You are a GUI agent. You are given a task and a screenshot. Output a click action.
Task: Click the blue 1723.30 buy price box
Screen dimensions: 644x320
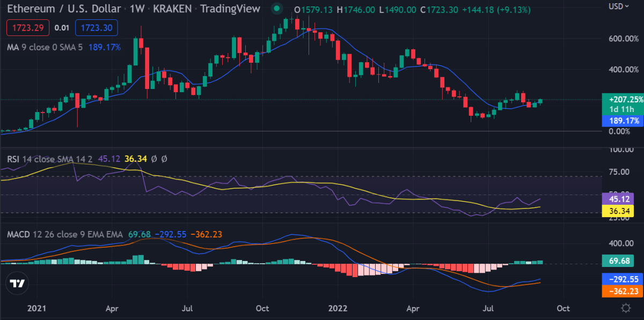pos(97,27)
